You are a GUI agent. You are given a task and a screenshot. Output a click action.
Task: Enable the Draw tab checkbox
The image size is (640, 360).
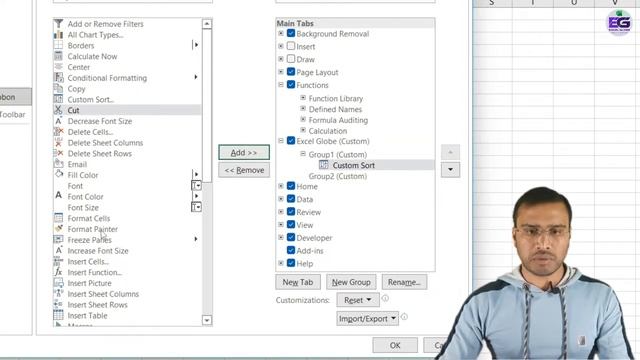tap(291, 59)
